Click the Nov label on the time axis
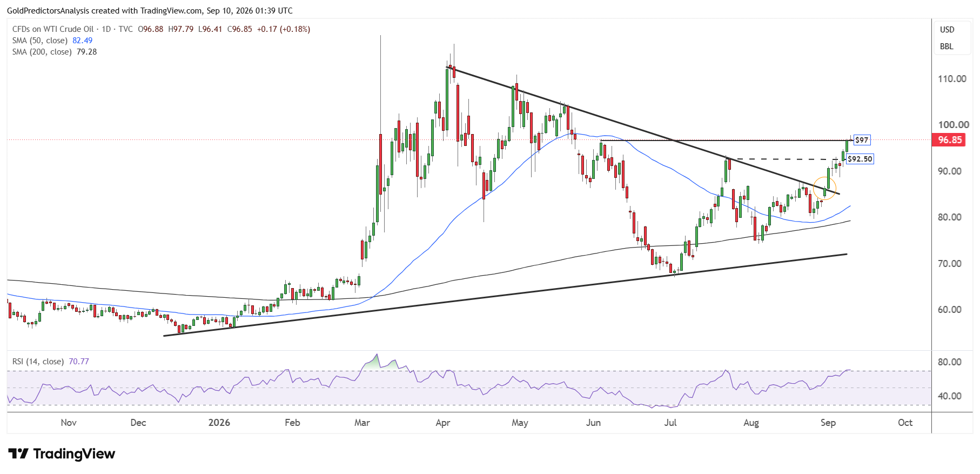Viewport: 980px width, 474px height. tap(69, 423)
